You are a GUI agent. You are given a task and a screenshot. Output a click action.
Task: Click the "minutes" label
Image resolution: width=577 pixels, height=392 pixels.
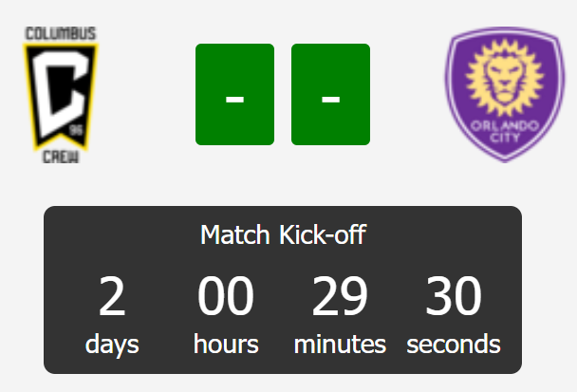(x=340, y=344)
